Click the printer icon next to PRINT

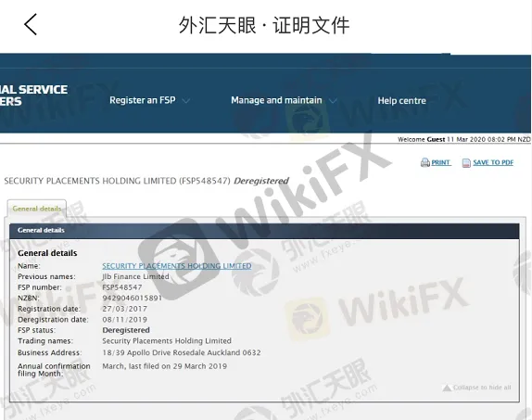(x=425, y=162)
